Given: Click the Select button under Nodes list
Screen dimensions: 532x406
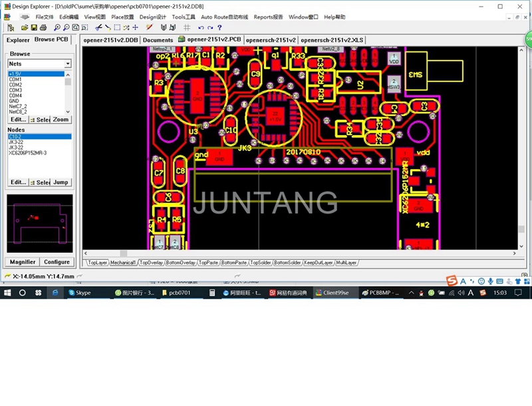Looking at the screenshot, I should click(x=40, y=182).
